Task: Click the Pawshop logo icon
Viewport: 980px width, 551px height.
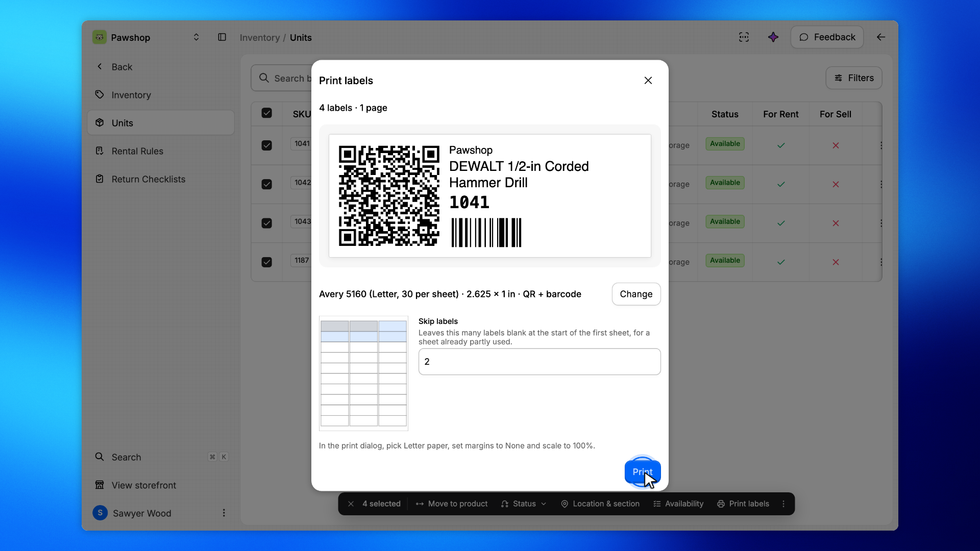Action: pos(100,37)
